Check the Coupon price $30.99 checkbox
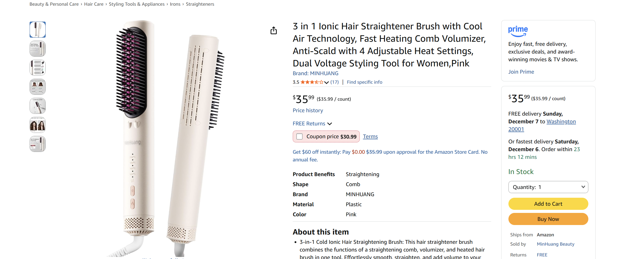This screenshot has width=644, height=259. pyautogui.click(x=299, y=136)
